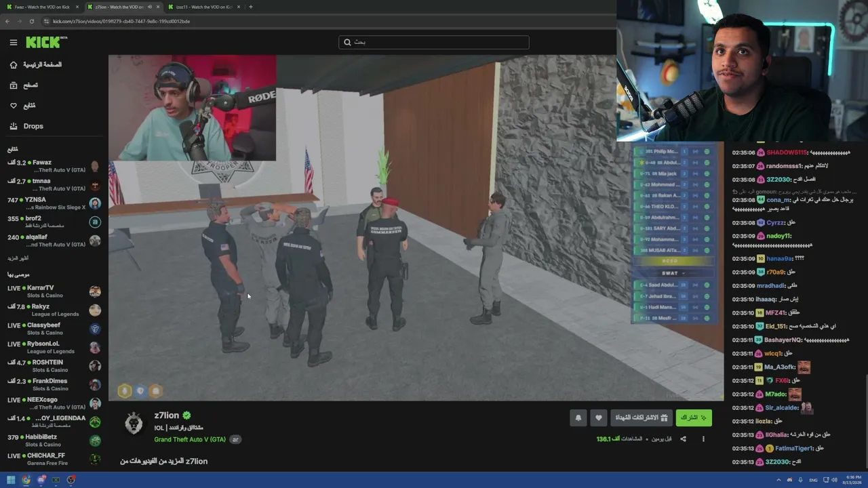868x488 pixels.
Task: Close the Fwaz browser tab
Action: pyautogui.click(x=77, y=7)
